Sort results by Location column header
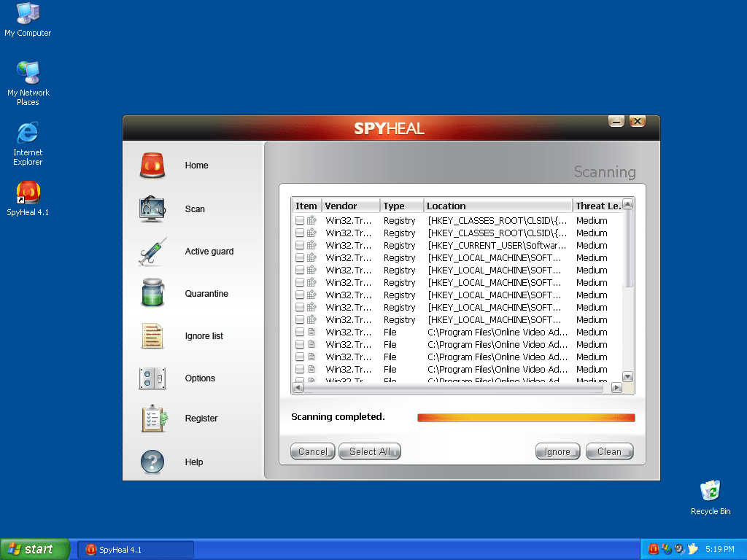Viewport: 747px width, 560px height. point(498,206)
